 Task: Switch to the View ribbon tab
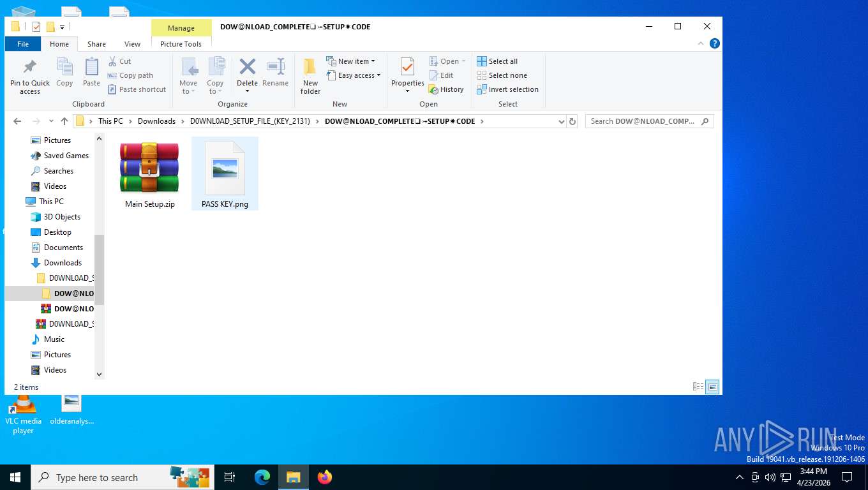coord(132,44)
